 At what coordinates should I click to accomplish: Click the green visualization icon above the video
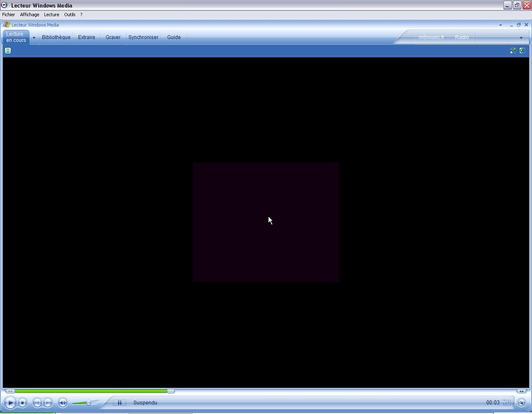522,50
